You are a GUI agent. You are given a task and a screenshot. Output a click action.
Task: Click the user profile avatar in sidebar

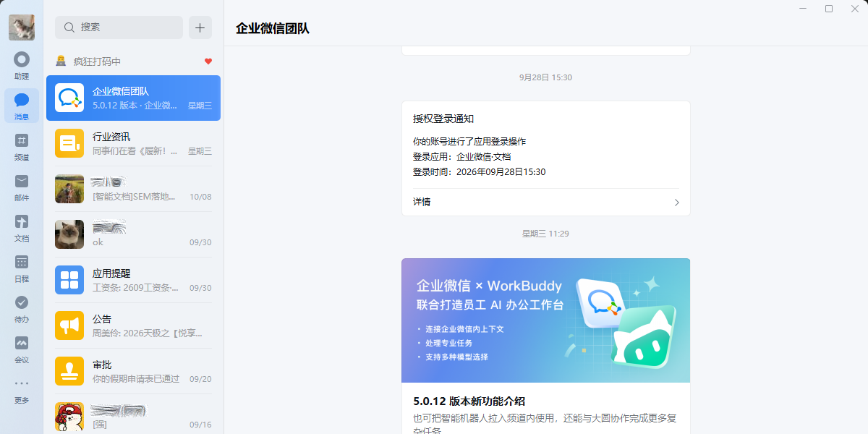pos(22,27)
